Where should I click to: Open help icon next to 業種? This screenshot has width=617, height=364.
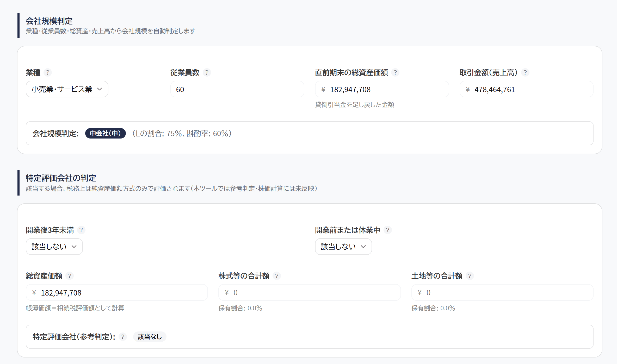tap(47, 72)
